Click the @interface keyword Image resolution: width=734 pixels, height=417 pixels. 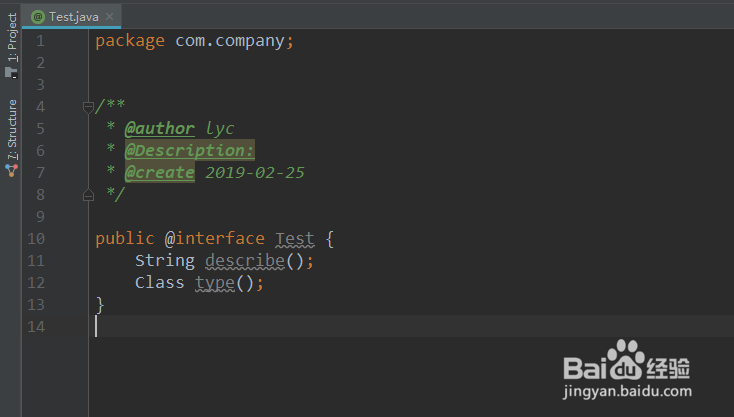click(x=214, y=239)
